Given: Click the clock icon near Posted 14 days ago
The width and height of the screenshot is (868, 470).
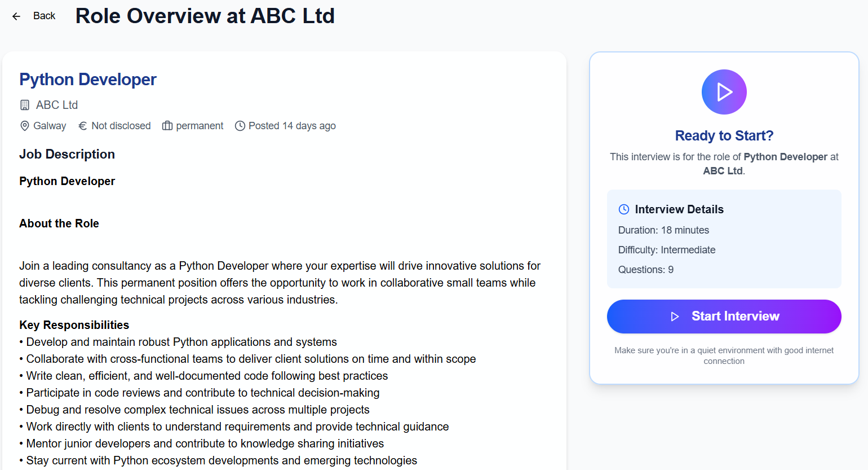Looking at the screenshot, I should pos(241,125).
